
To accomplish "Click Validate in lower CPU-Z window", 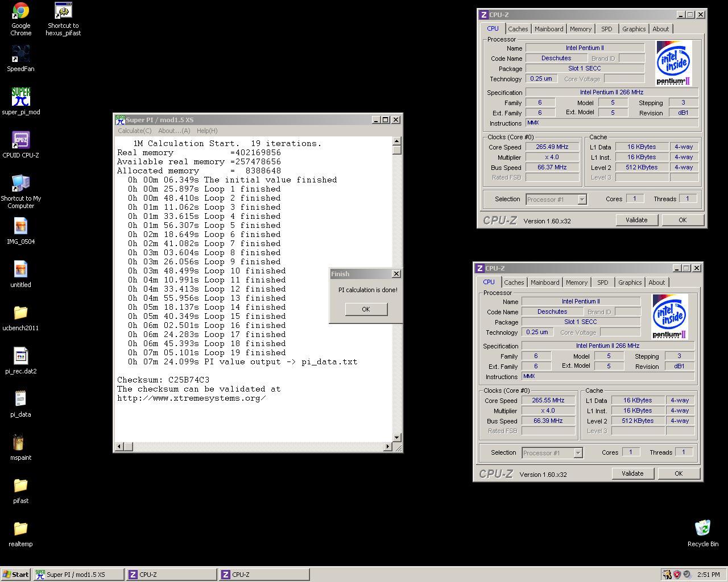I will tap(632, 473).
